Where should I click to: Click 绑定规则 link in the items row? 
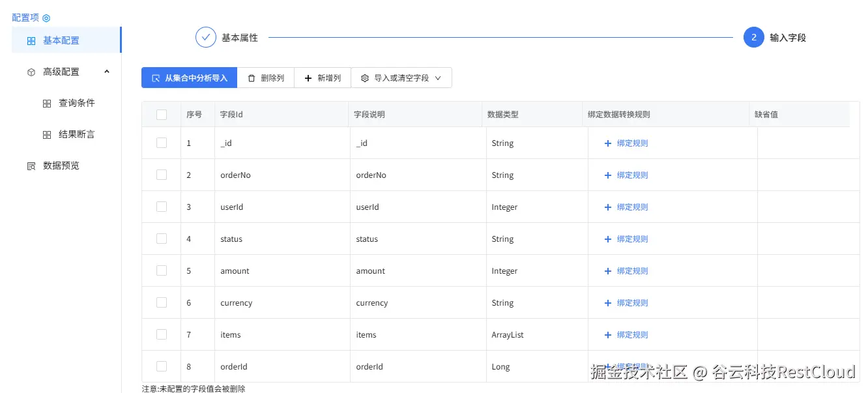[632, 335]
